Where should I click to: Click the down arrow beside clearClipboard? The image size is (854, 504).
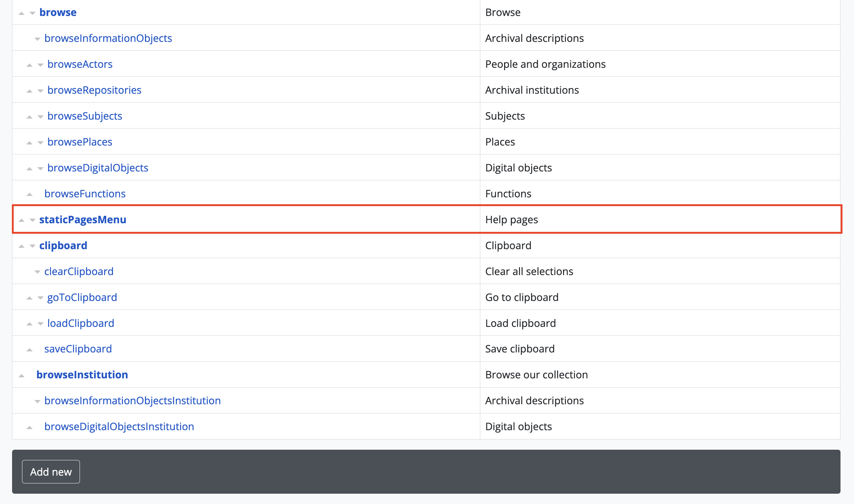tap(37, 272)
